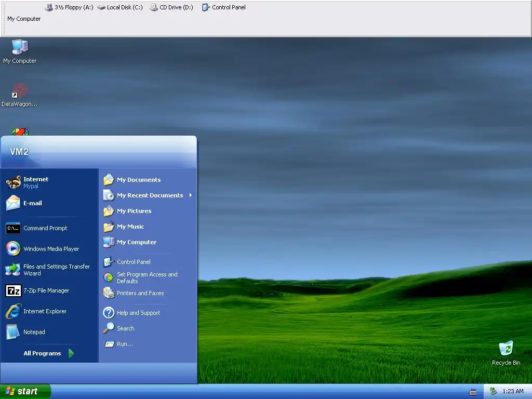Open 3½ Floppy (A:) in toolbar
This screenshot has height=399, width=532.
click(69, 7)
